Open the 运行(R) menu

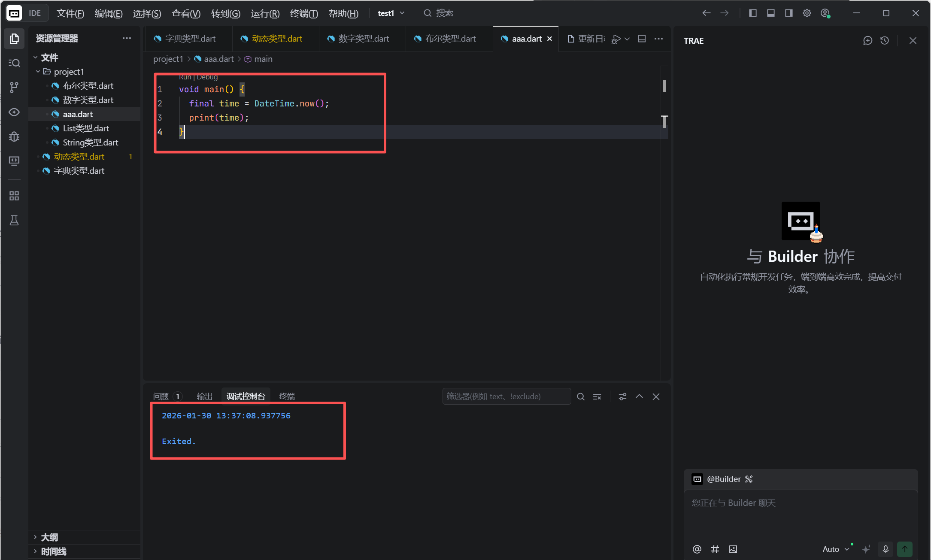(x=265, y=13)
